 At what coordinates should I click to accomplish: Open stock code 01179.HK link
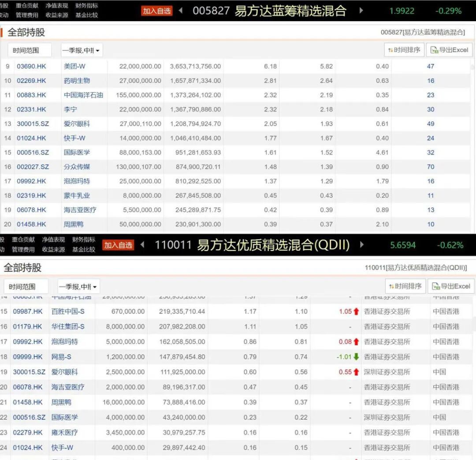point(28,327)
